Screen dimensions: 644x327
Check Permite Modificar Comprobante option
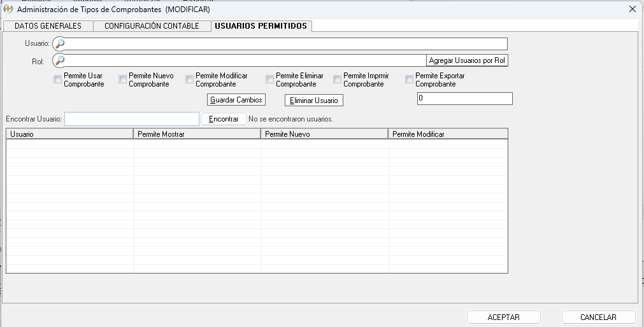point(189,80)
